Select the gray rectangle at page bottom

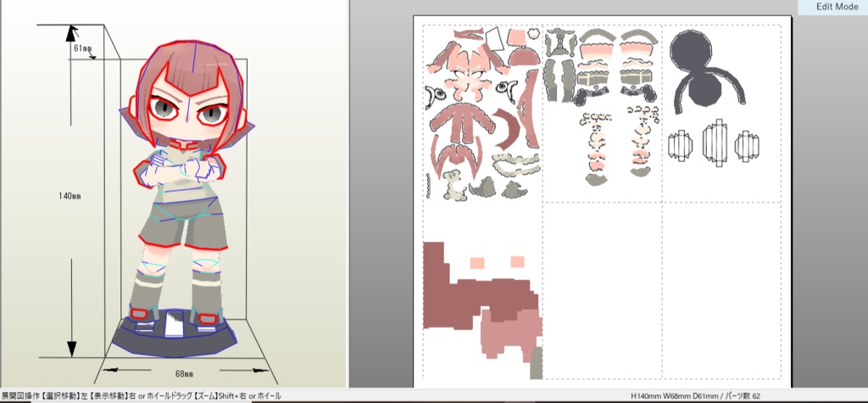[x=536, y=363]
